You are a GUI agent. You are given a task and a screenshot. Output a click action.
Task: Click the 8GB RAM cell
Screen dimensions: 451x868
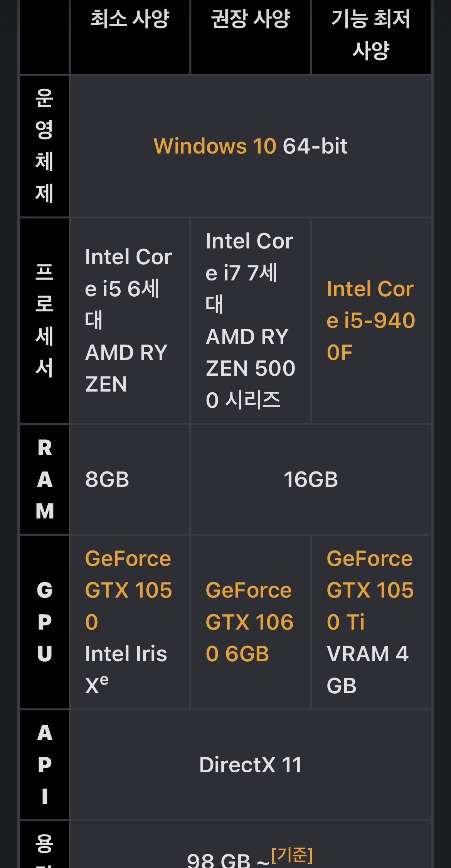pyautogui.click(x=107, y=480)
